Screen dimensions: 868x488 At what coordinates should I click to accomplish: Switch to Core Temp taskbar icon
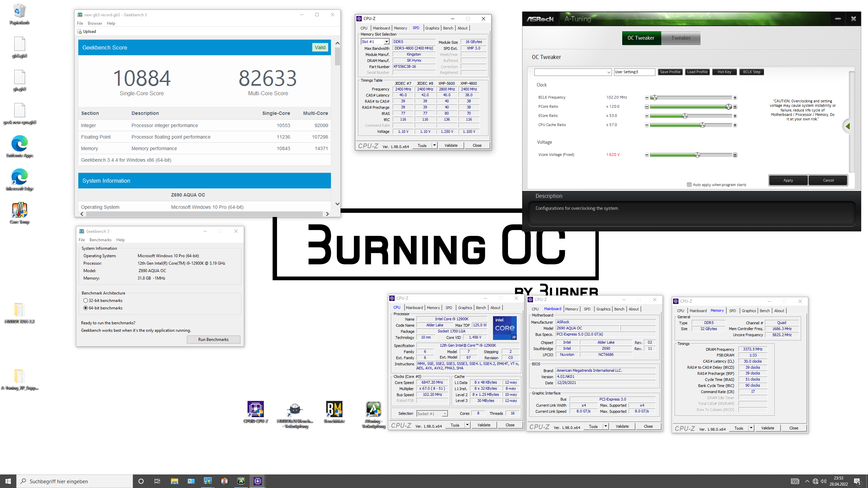(x=224, y=481)
